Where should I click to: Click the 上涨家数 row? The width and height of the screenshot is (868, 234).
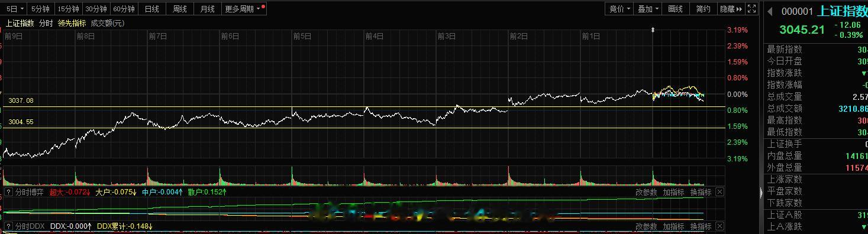coord(817,179)
